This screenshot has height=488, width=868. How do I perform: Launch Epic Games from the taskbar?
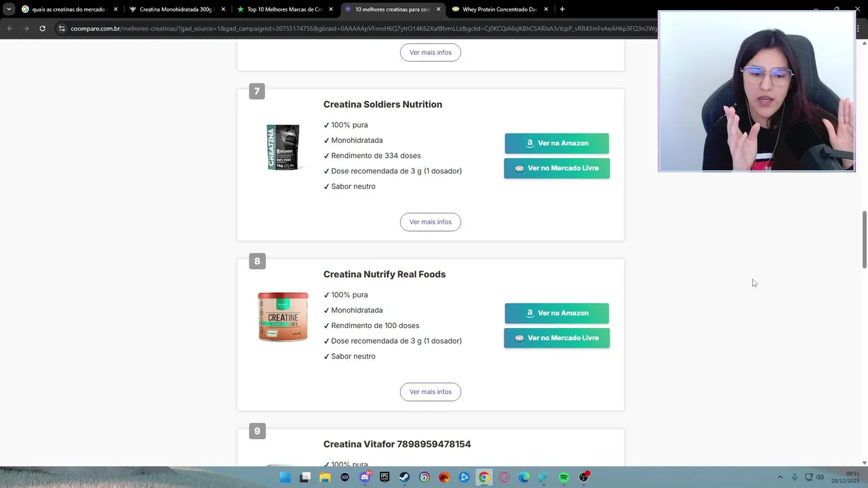click(384, 477)
